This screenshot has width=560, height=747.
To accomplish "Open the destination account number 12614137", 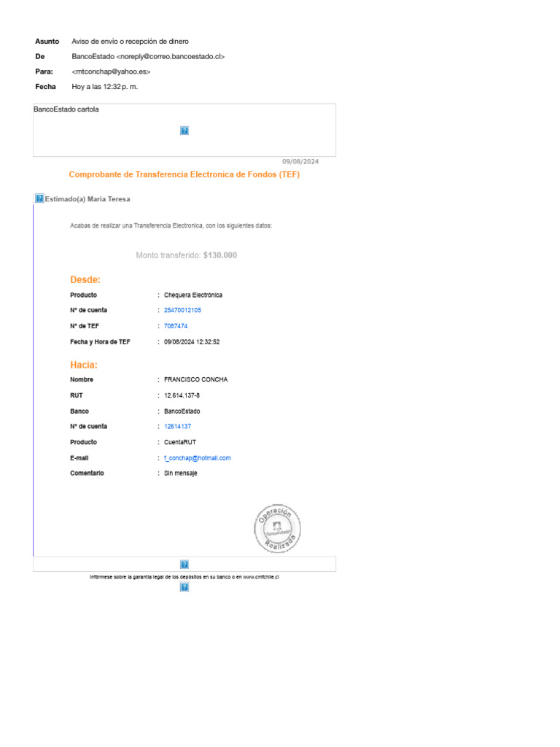I will [x=178, y=426].
